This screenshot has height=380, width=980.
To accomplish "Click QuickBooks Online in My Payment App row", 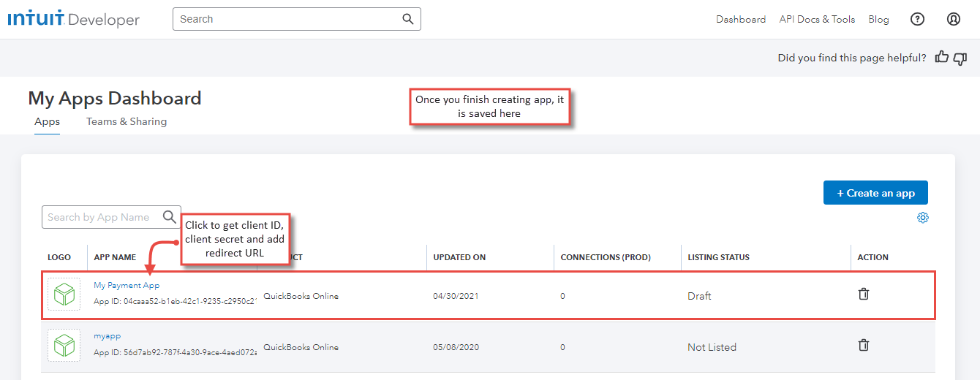I will 301,296.
